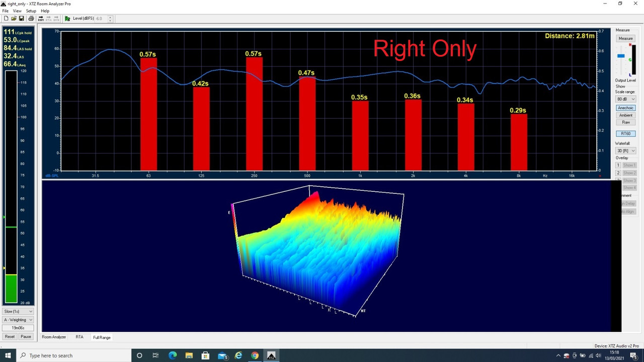Click Device: XTZ Audio v2 Pro status text
The height and width of the screenshot is (362, 644).
click(617, 346)
